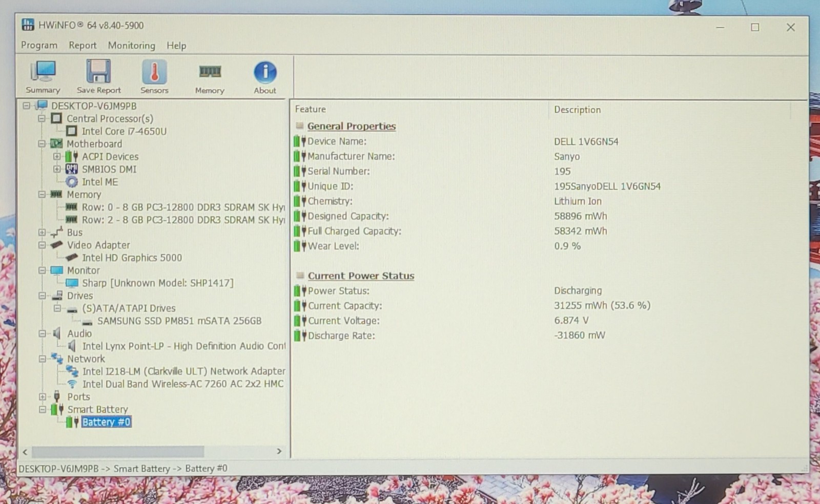Screen dimensions: 820x504
Task: Collapse the Memory tree node
Action: 42,195
